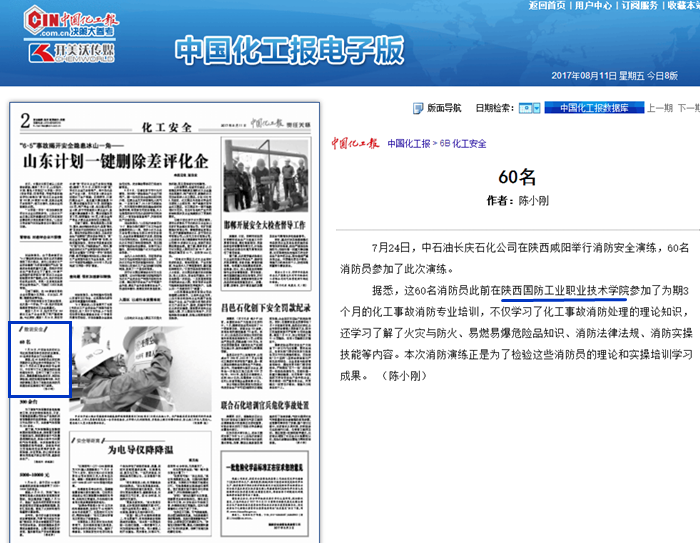Open 订阅服务 in the top bar

coord(640,5)
